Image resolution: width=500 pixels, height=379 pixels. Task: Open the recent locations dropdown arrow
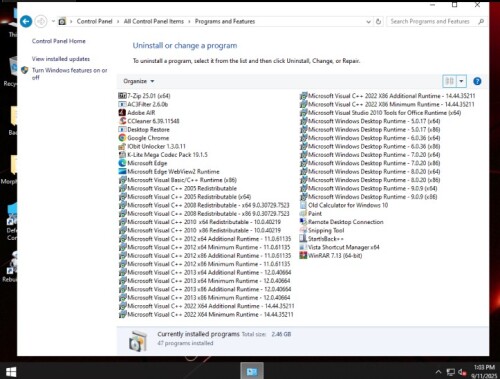coord(53,21)
